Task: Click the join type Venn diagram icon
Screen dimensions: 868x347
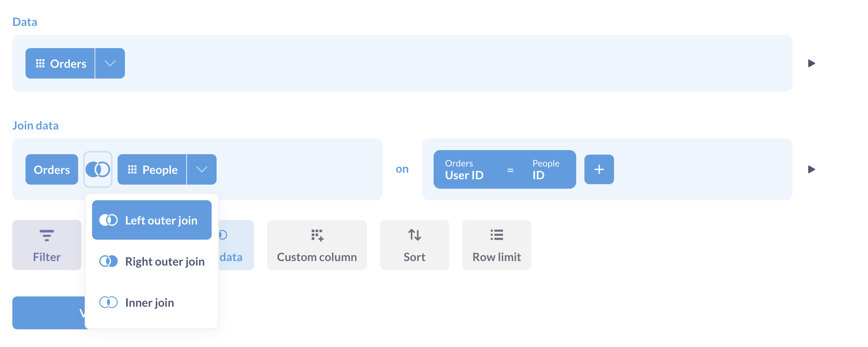Action: pyautogui.click(x=98, y=169)
